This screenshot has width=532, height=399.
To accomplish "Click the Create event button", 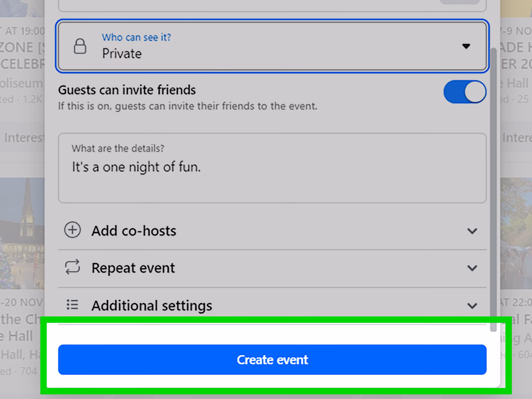I will 272,360.
